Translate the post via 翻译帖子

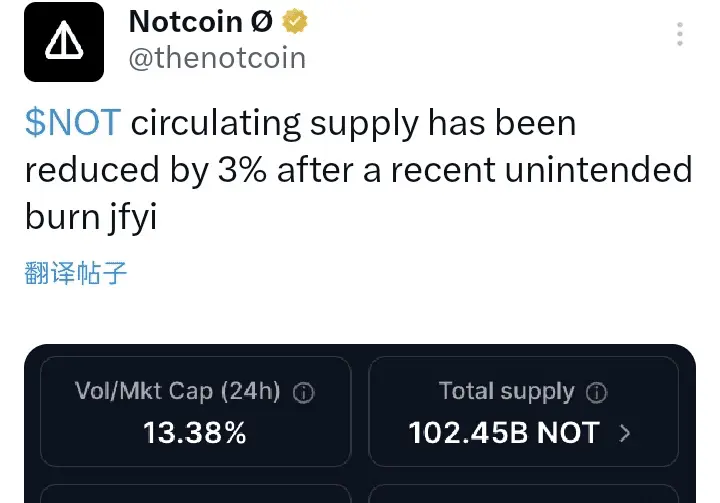tap(75, 273)
